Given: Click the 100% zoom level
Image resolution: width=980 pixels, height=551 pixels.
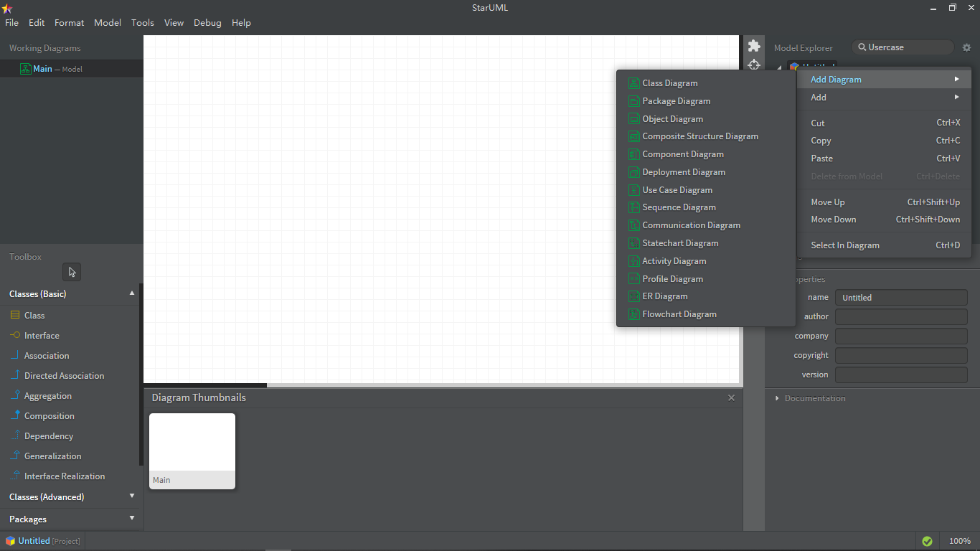Looking at the screenshot, I should point(960,541).
